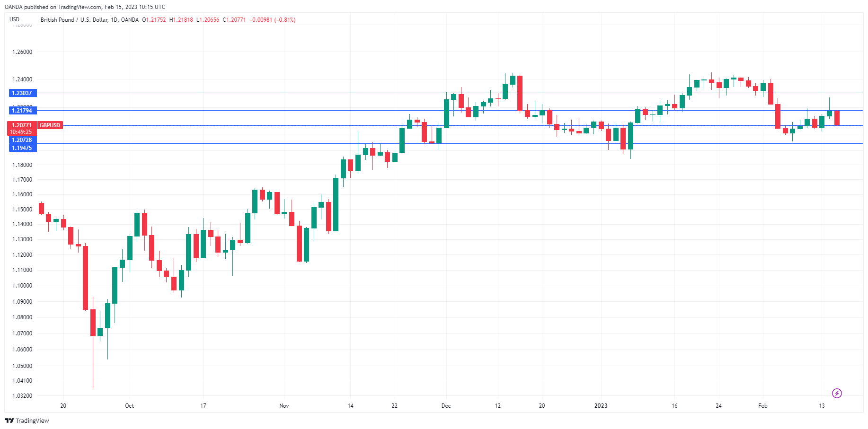Click the TradingView logo icon
This screenshot has width=868, height=429.
(x=9, y=420)
